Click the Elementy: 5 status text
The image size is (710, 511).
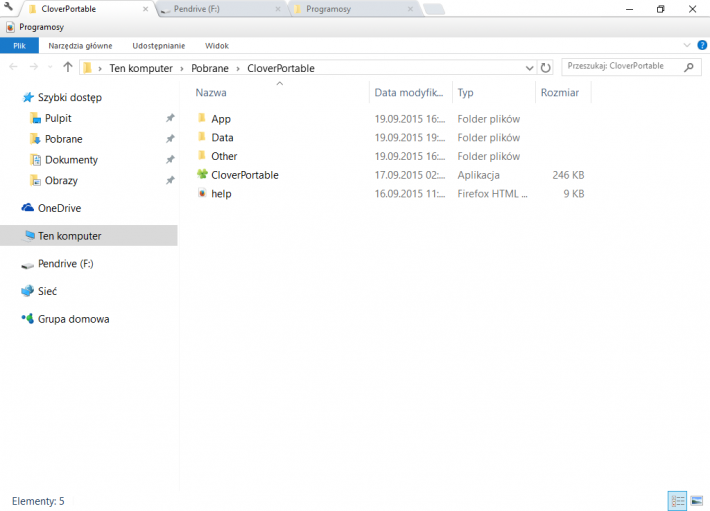[38, 501]
